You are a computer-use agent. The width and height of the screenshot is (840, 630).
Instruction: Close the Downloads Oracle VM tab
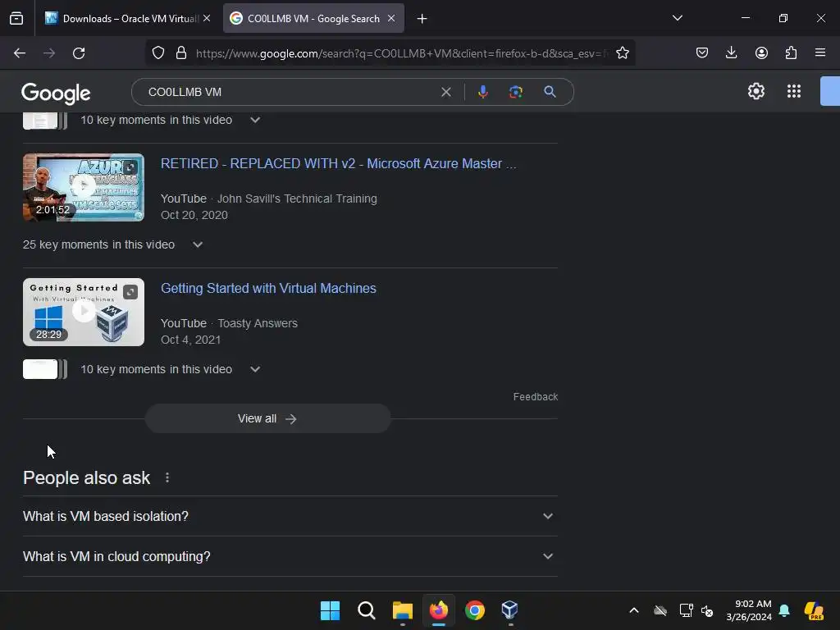click(x=207, y=18)
